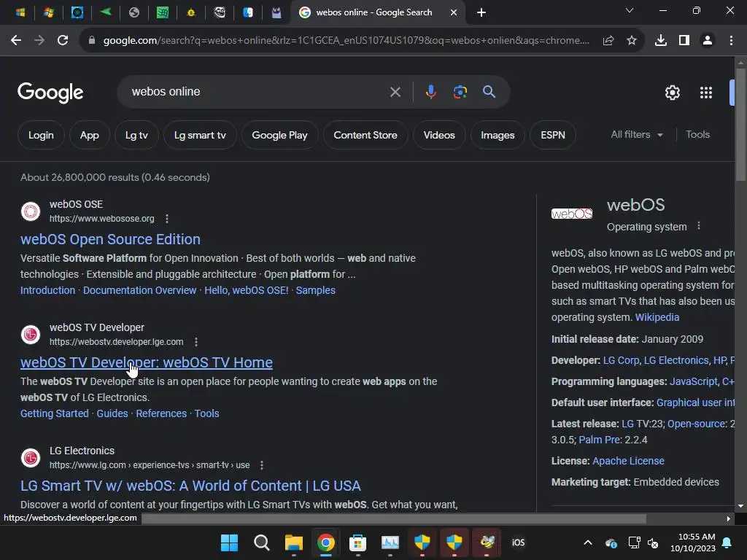Click the horizontal page scrollbar
The height and width of the screenshot is (560, 747).
(x=393, y=518)
